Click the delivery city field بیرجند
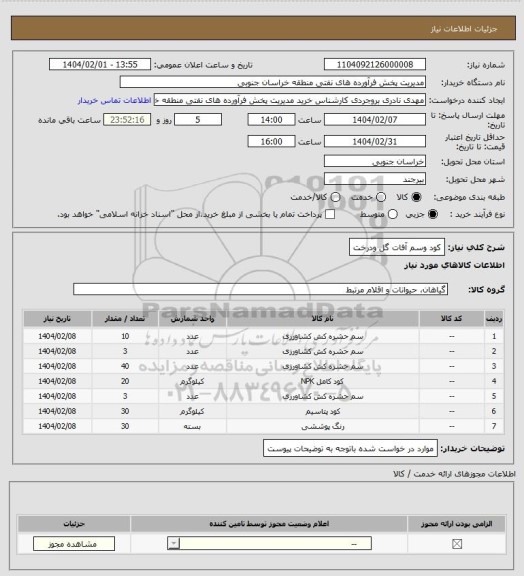 (375, 179)
